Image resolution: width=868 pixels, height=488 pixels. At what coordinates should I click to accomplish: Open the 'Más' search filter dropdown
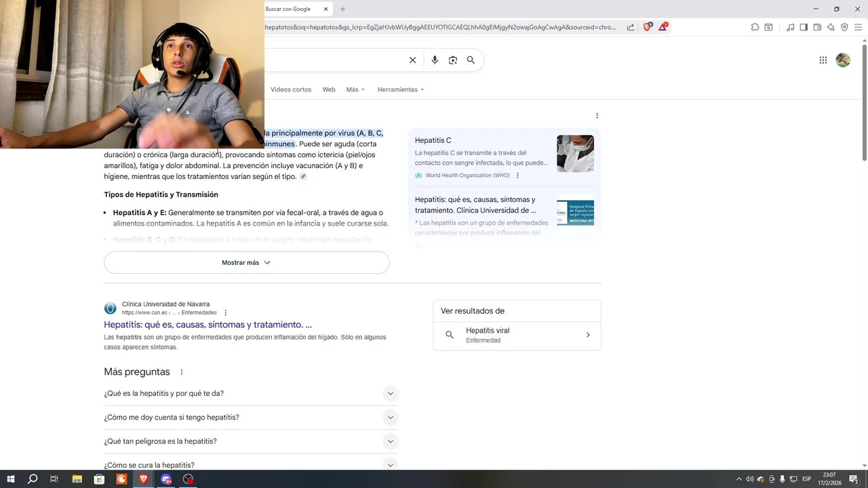(355, 89)
